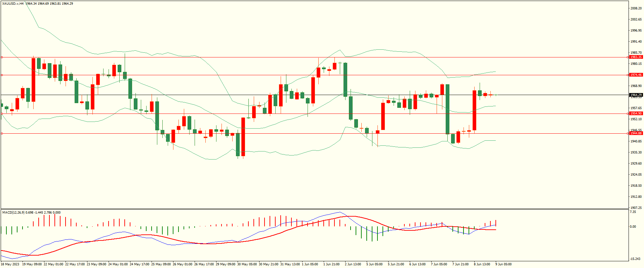Viewport: 644px width, 268px height.
Task: Select the black 1964.29 current price tag
Action: click(x=636, y=95)
